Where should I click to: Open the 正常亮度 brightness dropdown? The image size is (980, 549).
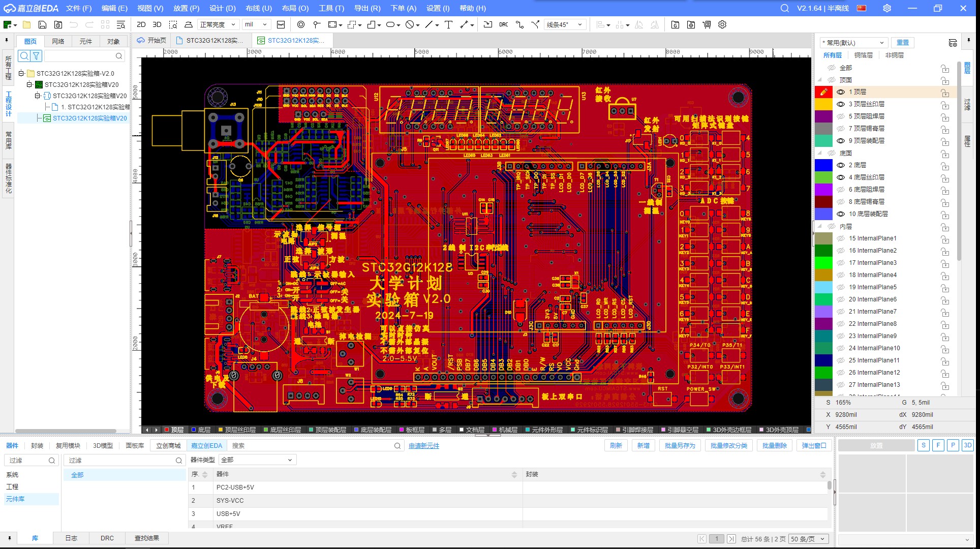pyautogui.click(x=218, y=24)
